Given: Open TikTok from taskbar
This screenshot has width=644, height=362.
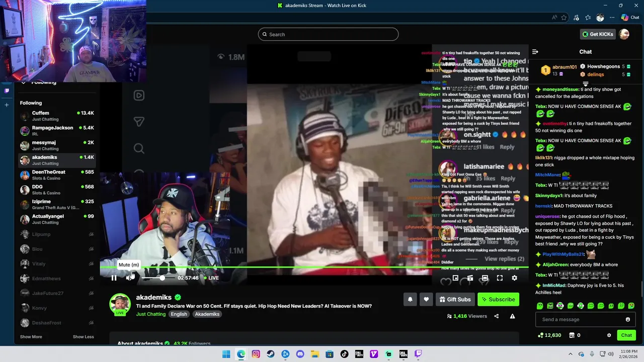Looking at the screenshot, I should [344, 354].
